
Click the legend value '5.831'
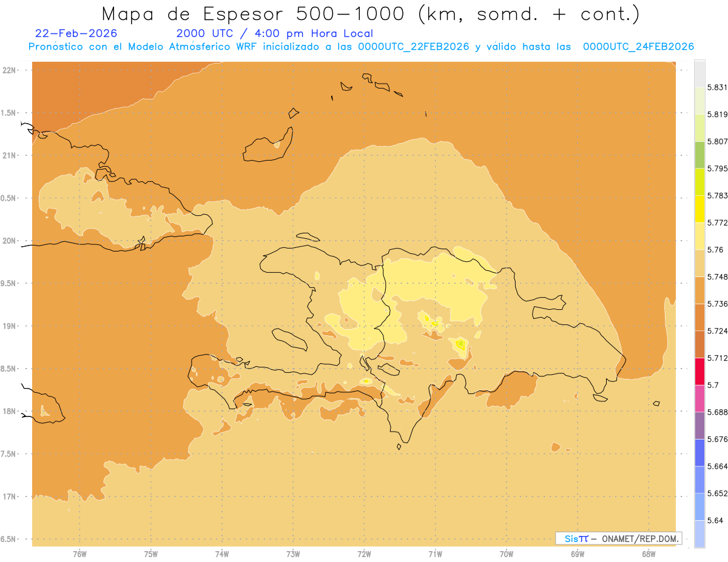(x=717, y=87)
